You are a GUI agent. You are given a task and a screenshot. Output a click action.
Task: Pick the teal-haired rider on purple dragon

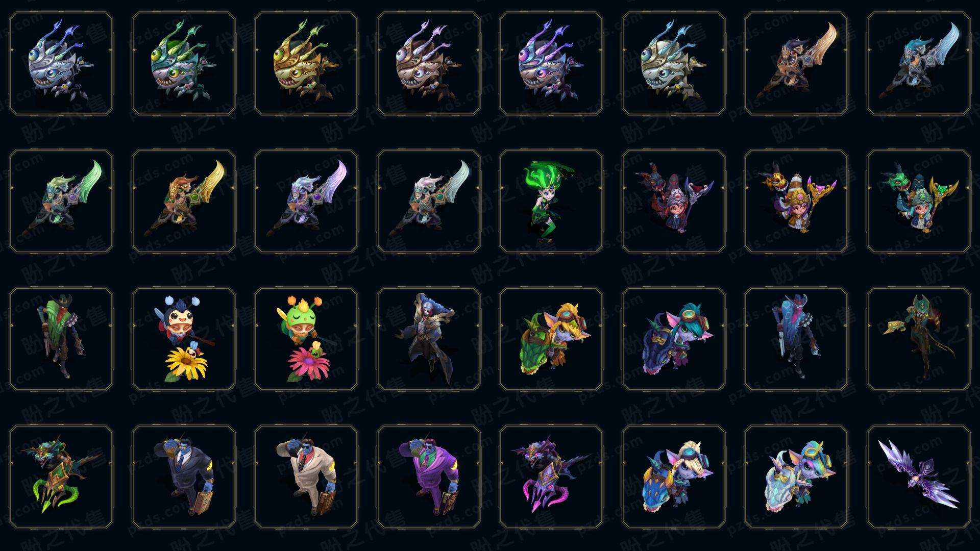(x=674, y=339)
